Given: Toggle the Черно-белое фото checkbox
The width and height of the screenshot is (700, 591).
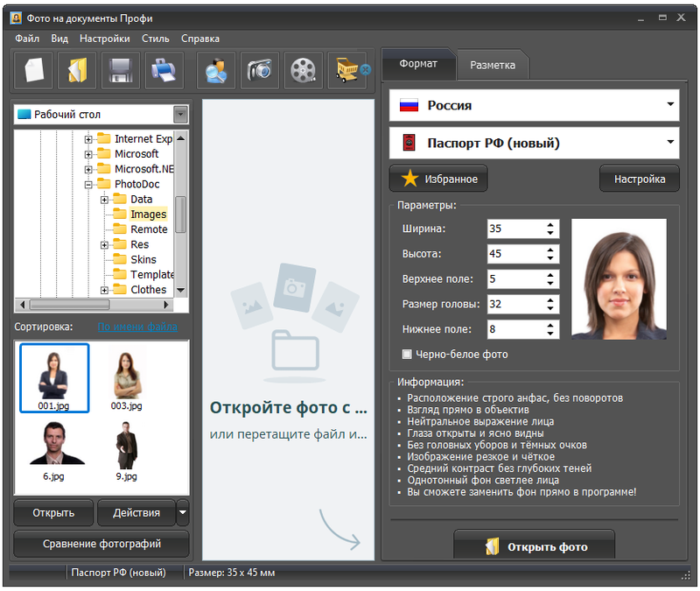Looking at the screenshot, I should click(x=407, y=355).
